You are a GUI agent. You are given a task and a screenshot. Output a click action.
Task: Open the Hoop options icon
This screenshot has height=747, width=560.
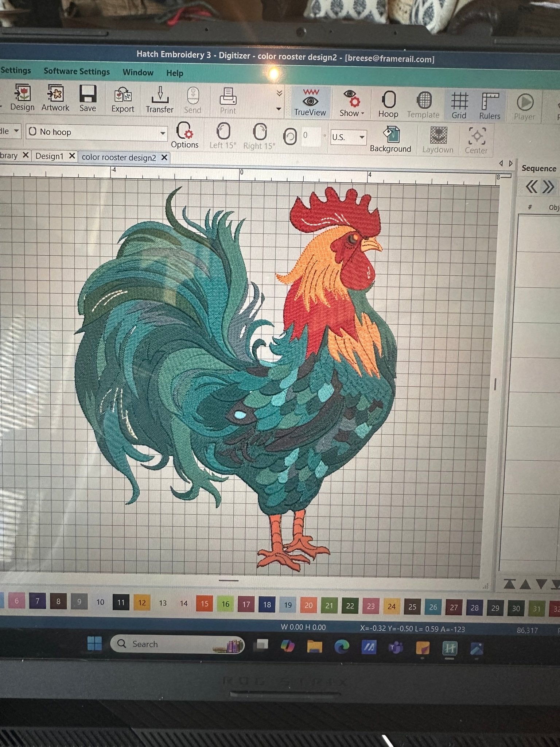coord(184,135)
